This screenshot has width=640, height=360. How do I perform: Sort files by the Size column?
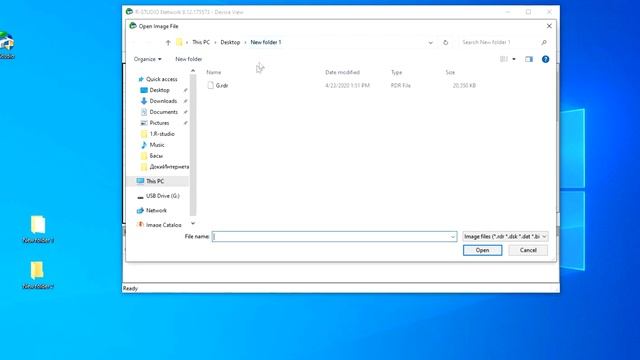[450, 72]
